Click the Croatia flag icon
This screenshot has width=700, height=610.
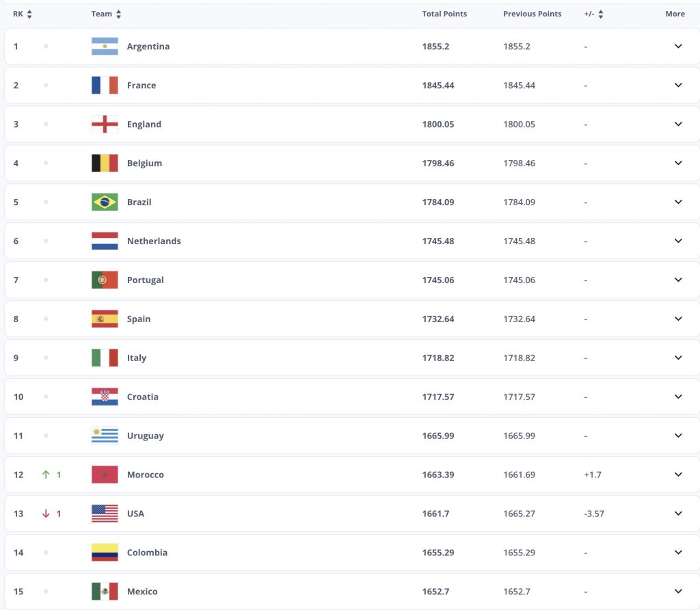(105, 397)
